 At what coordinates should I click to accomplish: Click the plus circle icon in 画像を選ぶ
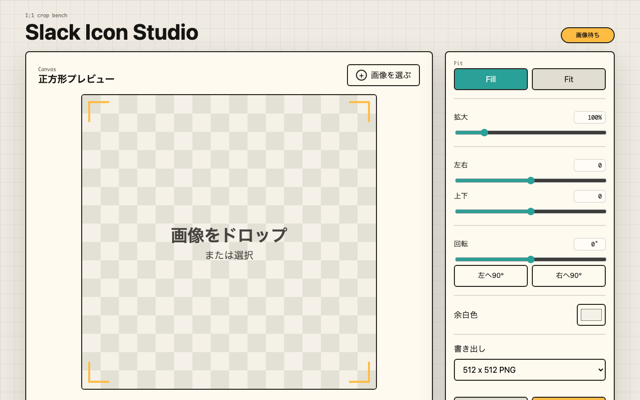coord(361,75)
